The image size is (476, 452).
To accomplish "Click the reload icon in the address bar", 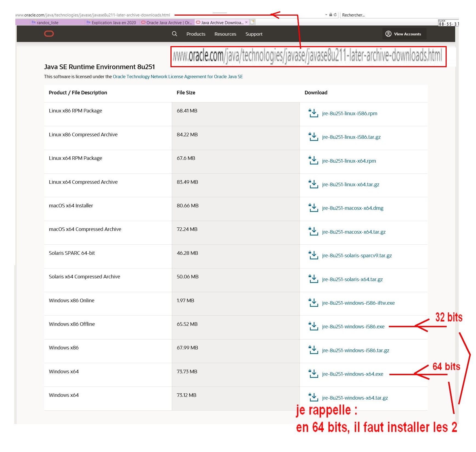I will [x=335, y=15].
